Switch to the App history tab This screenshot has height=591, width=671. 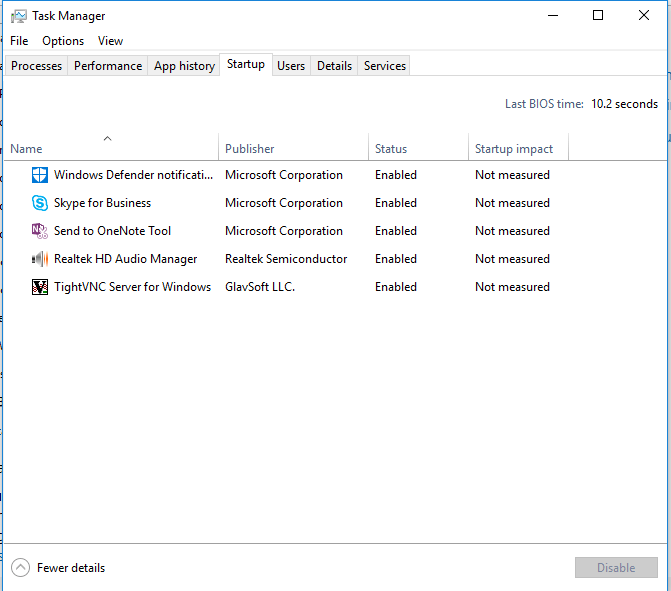(184, 66)
